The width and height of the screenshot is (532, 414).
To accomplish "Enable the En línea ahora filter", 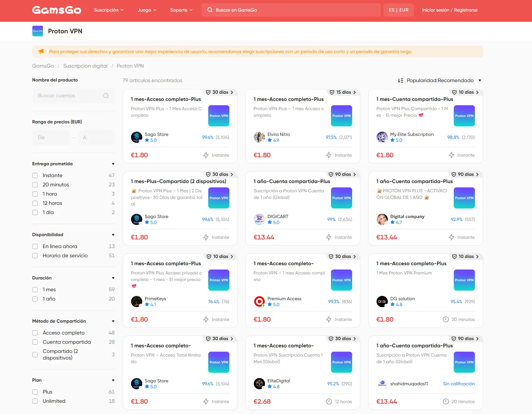I will (x=35, y=246).
